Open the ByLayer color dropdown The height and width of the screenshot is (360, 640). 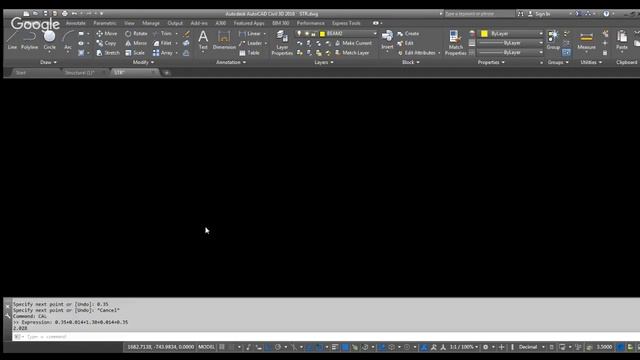541,33
